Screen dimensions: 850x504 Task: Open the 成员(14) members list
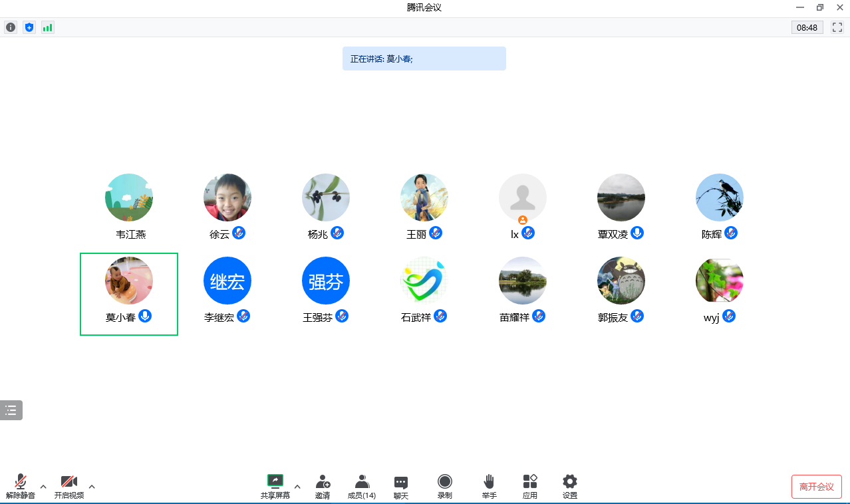tap(362, 487)
